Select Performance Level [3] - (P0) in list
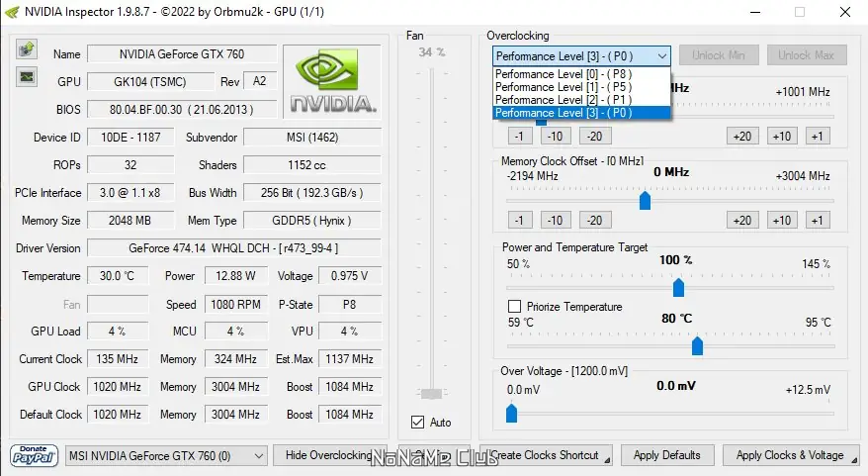 [x=580, y=113]
